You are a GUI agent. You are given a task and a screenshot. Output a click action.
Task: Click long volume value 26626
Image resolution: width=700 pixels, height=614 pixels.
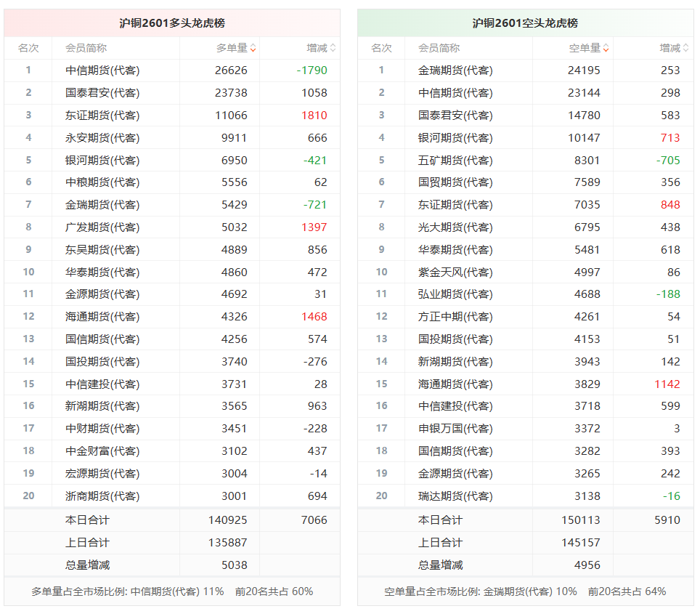click(231, 70)
